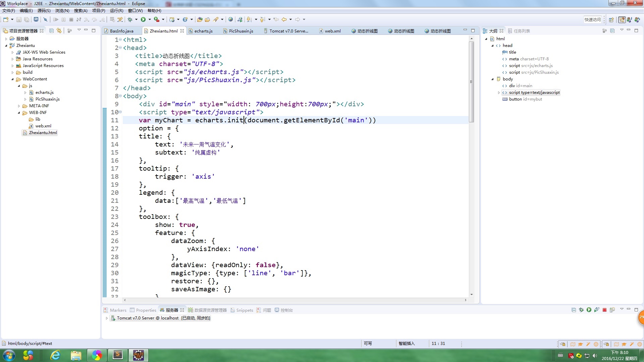Image resolution: width=644 pixels, height=362 pixels.
Task: Open the New file dropdown arrow
Action: (12, 19)
